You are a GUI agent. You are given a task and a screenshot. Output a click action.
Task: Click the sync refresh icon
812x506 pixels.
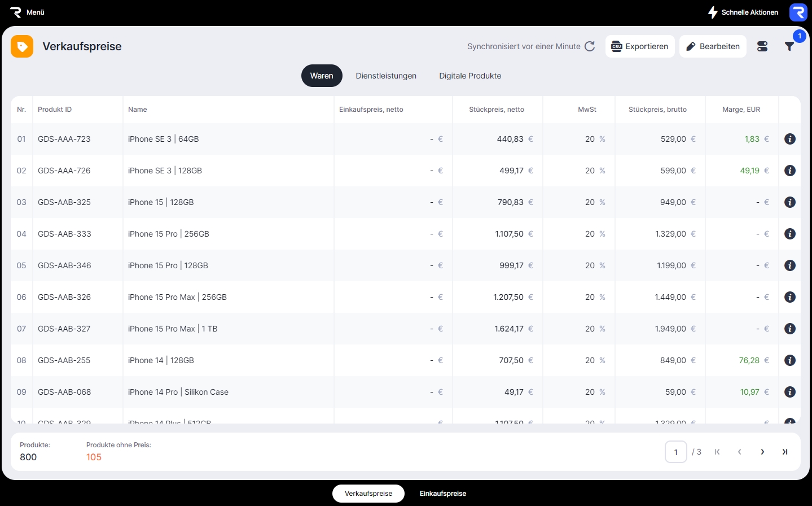(590, 46)
